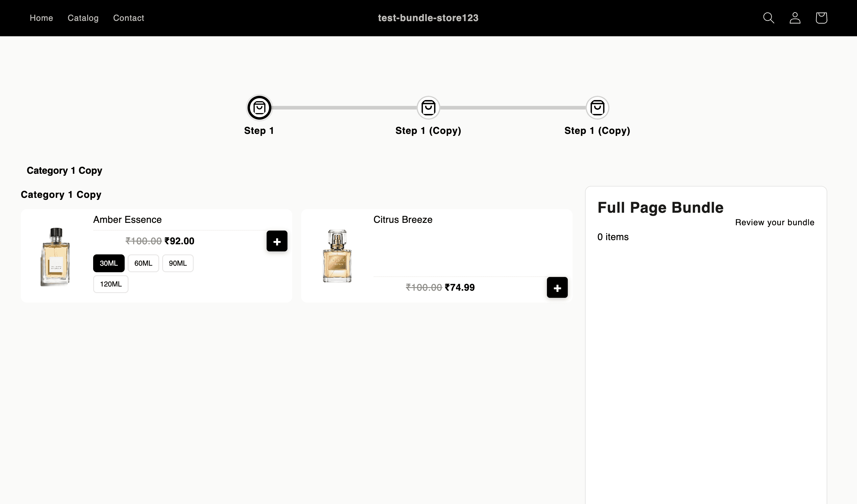Image resolution: width=857 pixels, height=504 pixels.
Task: Add Amber Essence with plus button
Action: [x=277, y=241]
